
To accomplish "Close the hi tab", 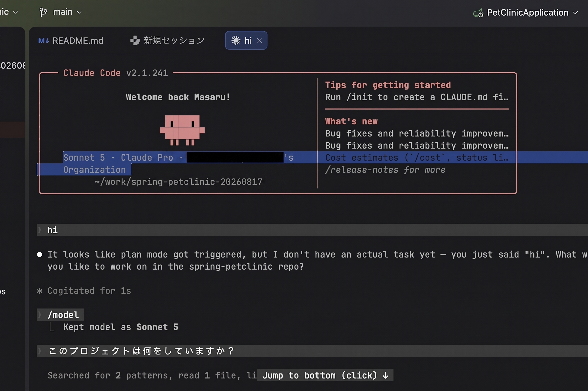I will pyautogui.click(x=259, y=40).
